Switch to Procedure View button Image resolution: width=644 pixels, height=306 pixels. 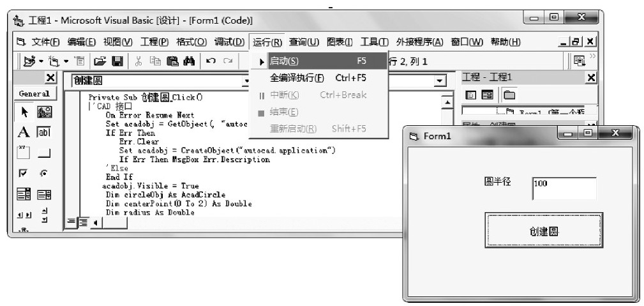click(x=71, y=222)
